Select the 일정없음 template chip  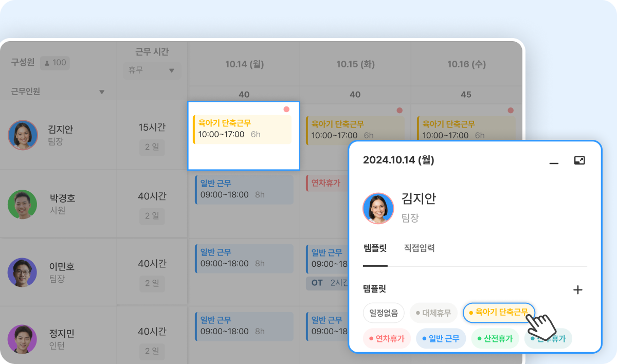[384, 313]
